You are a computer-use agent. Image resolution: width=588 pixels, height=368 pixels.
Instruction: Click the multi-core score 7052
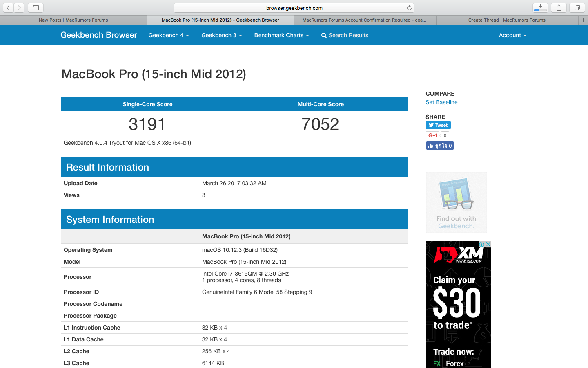pyautogui.click(x=320, y=124)
